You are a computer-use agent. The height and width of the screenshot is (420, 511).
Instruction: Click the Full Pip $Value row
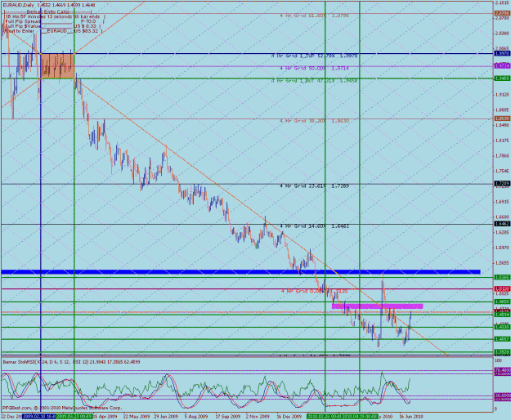click(x=53, y=26)
